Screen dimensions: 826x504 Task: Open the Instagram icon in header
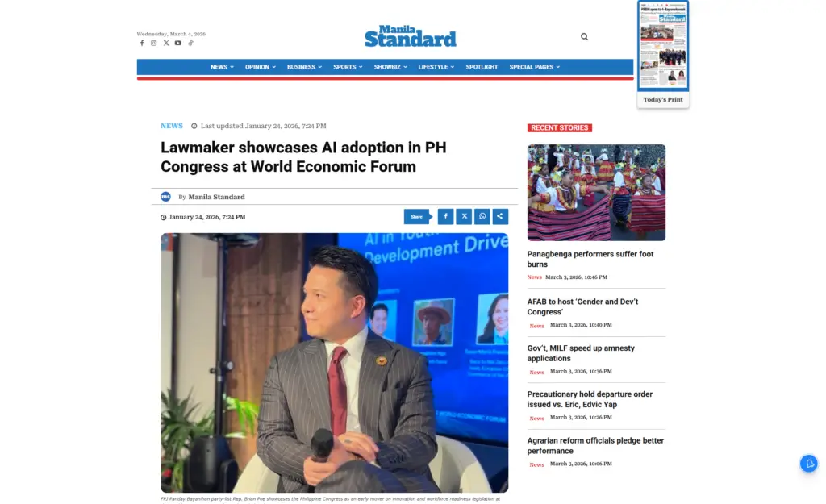[x=154, y=44]
